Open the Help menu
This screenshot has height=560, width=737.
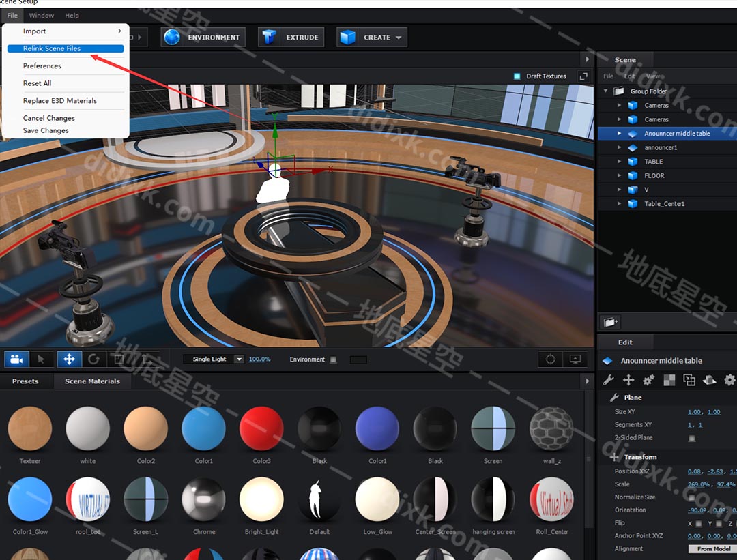point(72,16)
